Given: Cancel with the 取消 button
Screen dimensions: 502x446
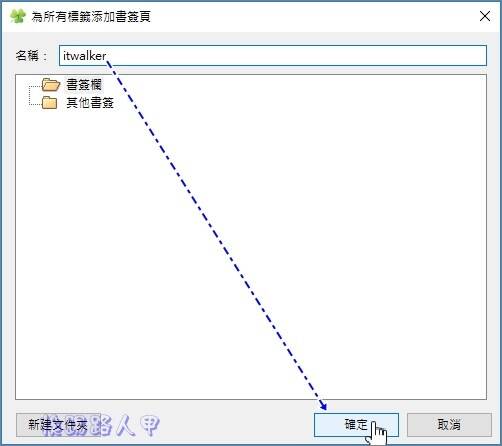Looking at the screenshot, I should pyautogui.click(x=449, y=425).
